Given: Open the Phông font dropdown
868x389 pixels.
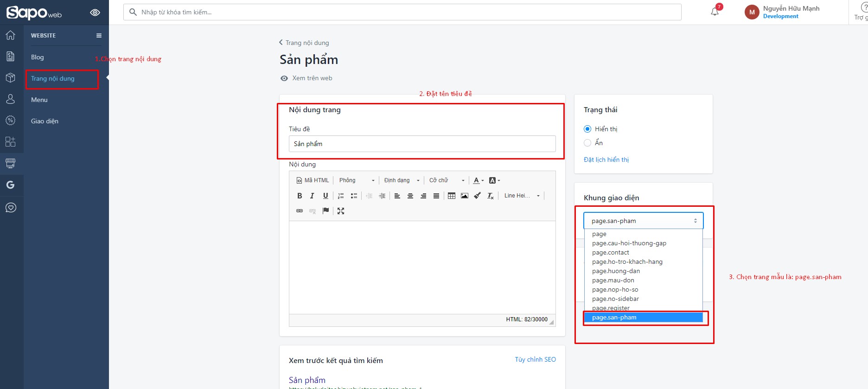Looking at the screenshot, I should (x=357, y=180).
